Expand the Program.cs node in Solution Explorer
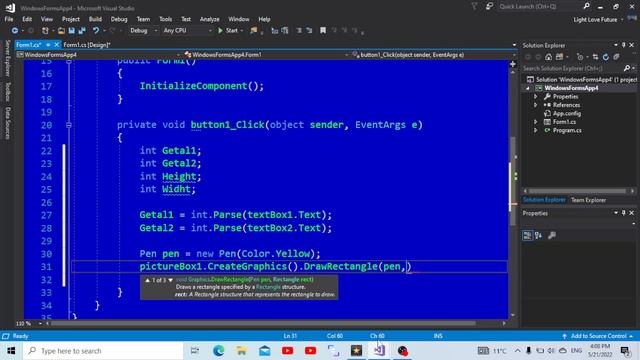Viewport: 640px width, 360px height. pyautogui.click(x=536, y=130)
